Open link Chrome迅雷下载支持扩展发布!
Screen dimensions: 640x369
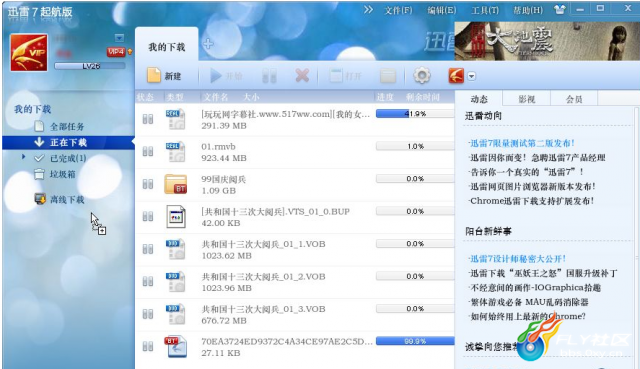[532, 201]
